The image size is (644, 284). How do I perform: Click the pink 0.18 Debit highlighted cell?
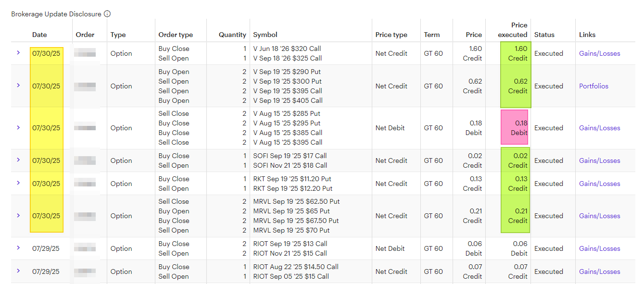pos(514,127)
